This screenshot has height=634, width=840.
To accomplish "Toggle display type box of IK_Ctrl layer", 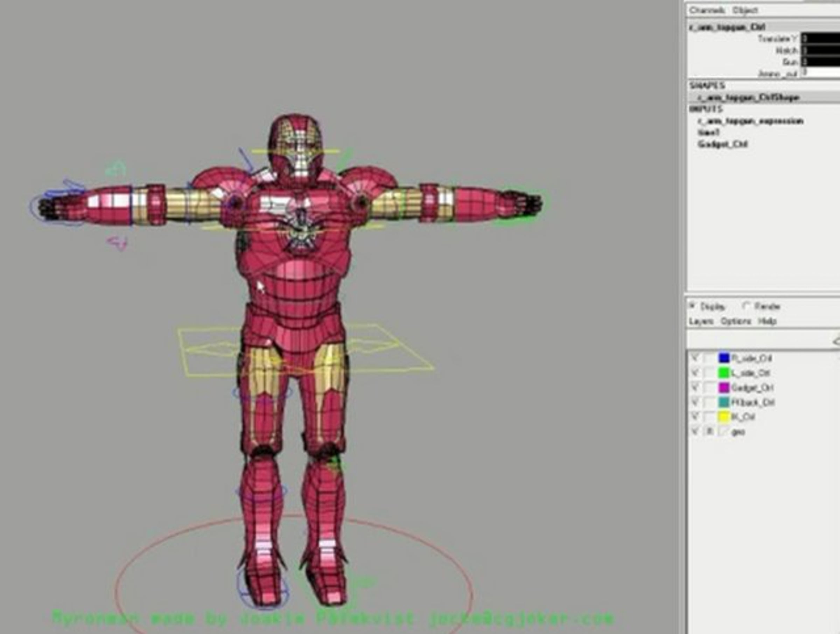I will point(709,417).
